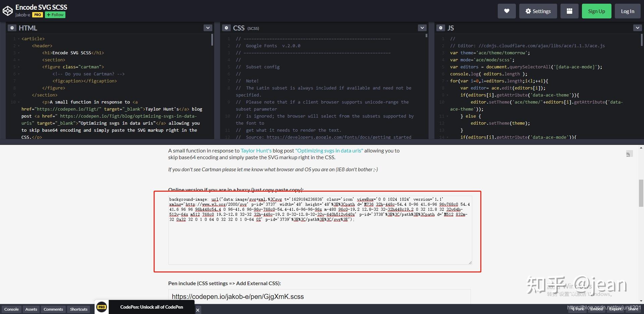
Task: Expand the HTML editor options chevron
Action: 208,27
